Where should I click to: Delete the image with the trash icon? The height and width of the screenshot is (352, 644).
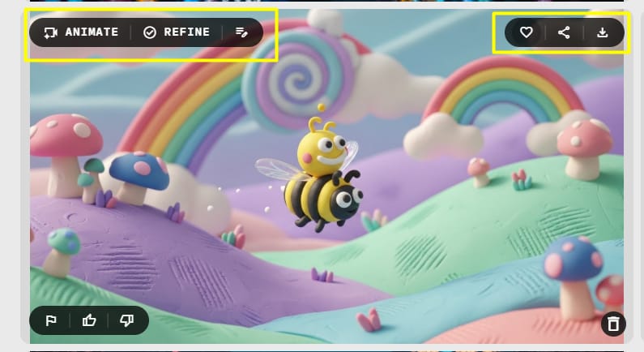click(x=613, y=324)
